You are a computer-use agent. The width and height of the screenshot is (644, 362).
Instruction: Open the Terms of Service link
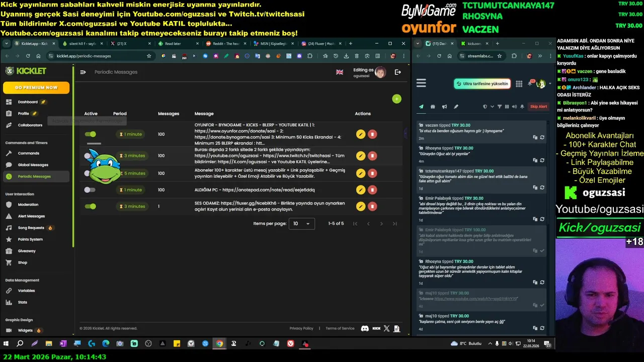coord(340,328)
